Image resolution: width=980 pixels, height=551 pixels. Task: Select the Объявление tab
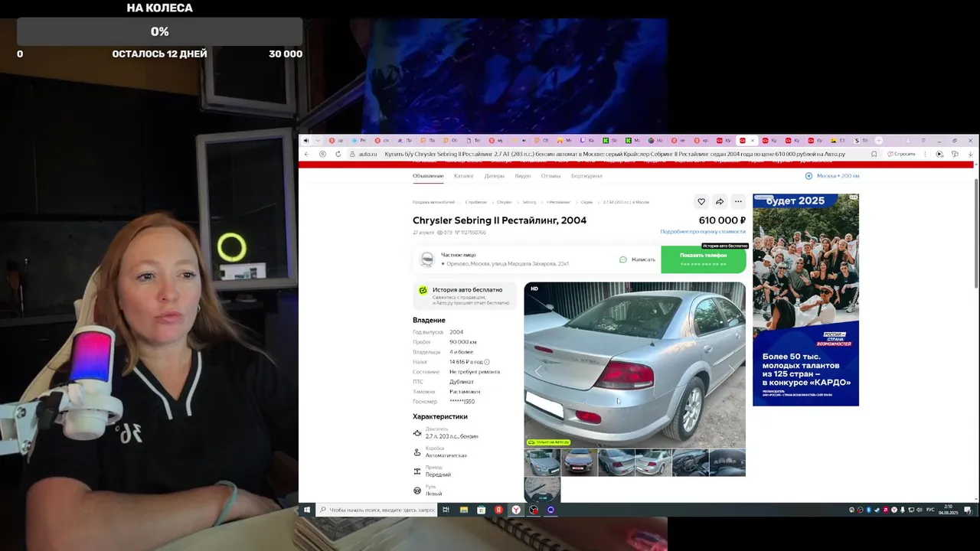pyautogui.click(x=428, y=176)
